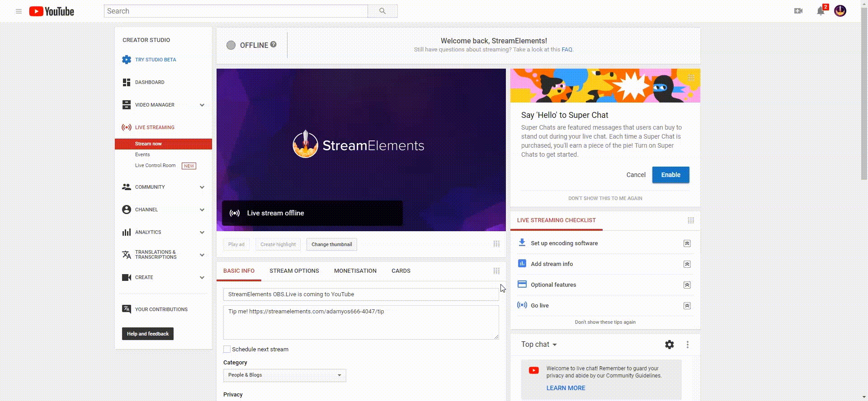Click the Try Studio Beta link text
The width and height of the screenshot is (868, 401).
[x=156, y=60]
